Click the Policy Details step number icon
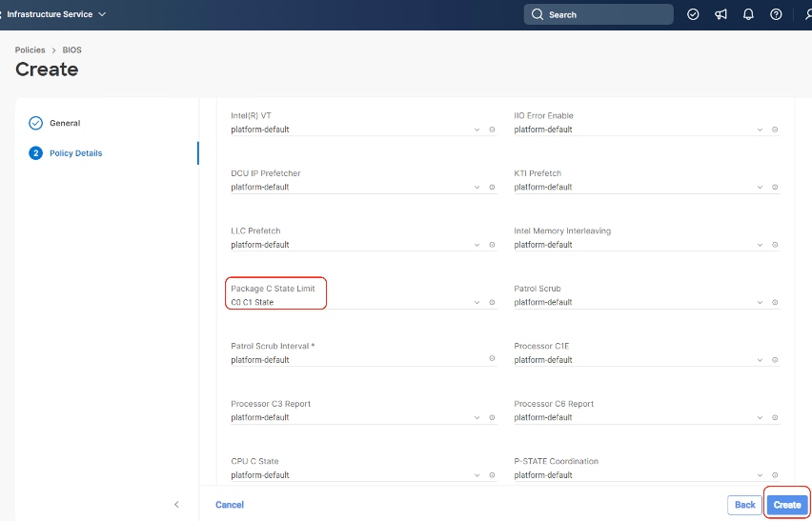The width and height of the screenshot is (812, 521). click(35, 153)
